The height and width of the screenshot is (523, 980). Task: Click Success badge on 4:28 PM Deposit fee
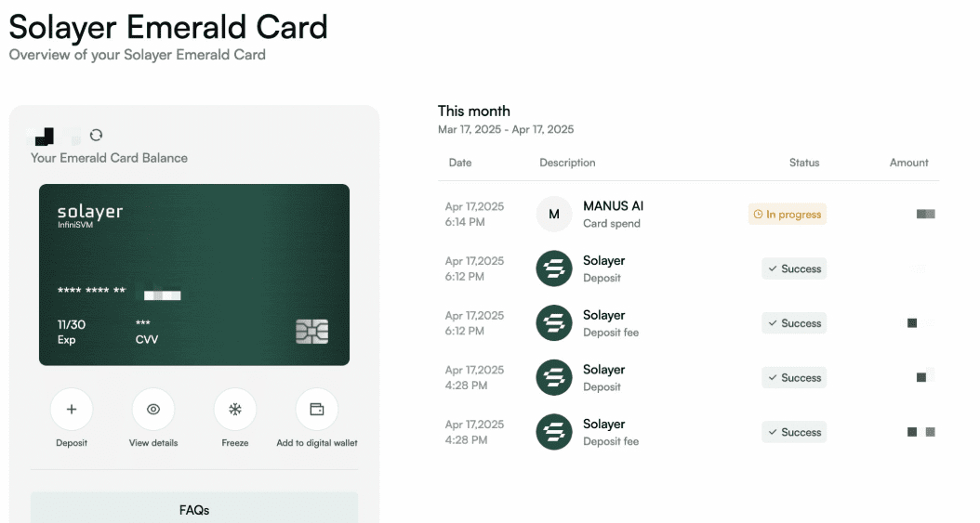(794, 432)
